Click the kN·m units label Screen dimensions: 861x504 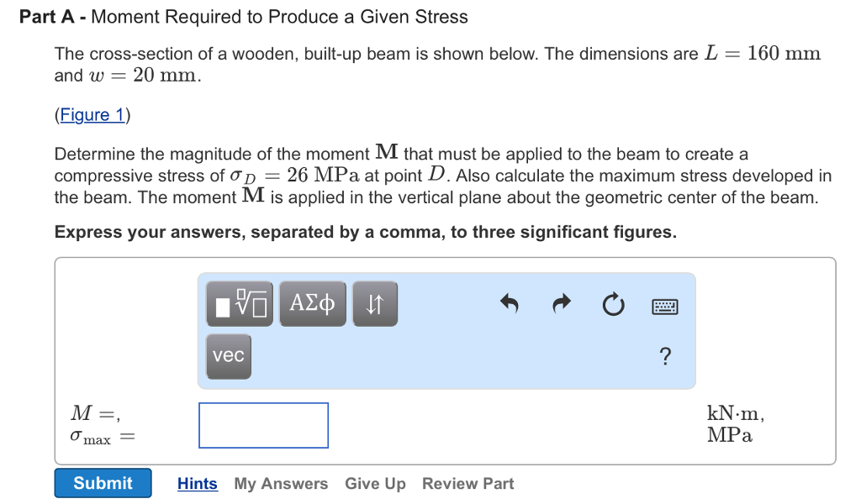coord(733,413)
